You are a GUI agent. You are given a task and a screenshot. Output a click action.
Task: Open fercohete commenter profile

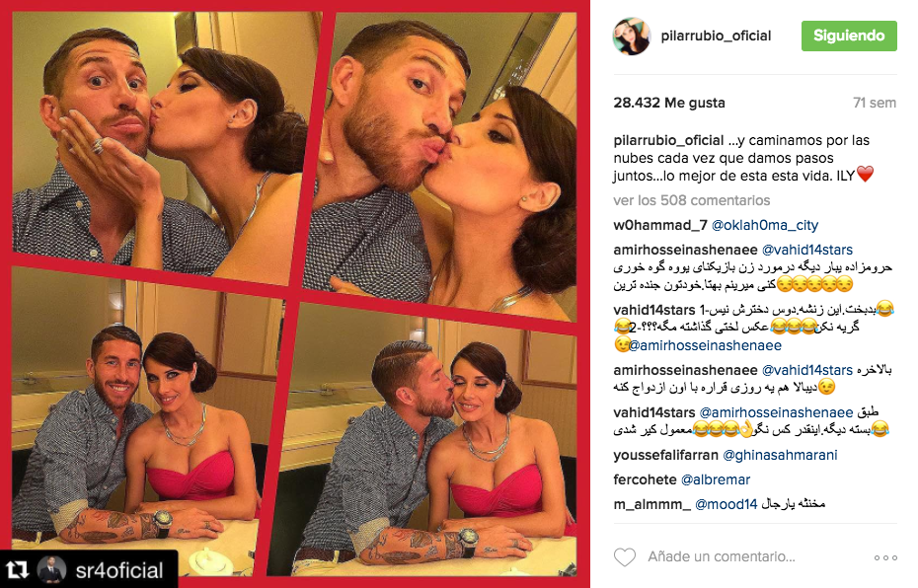coord(645,479)
